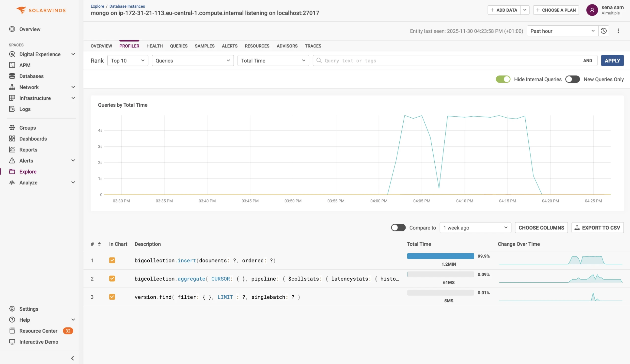Click the Databases stack icon

tap(12, 76)
